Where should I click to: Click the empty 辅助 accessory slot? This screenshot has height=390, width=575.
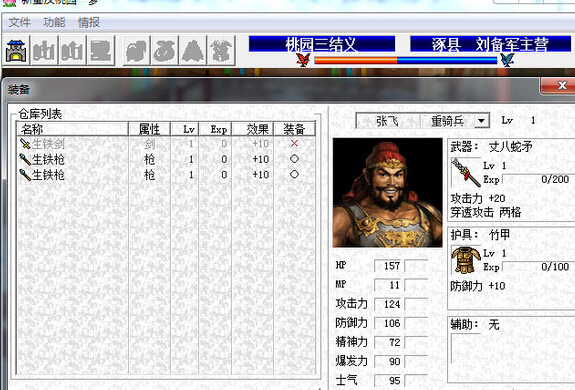click(465, 348)
